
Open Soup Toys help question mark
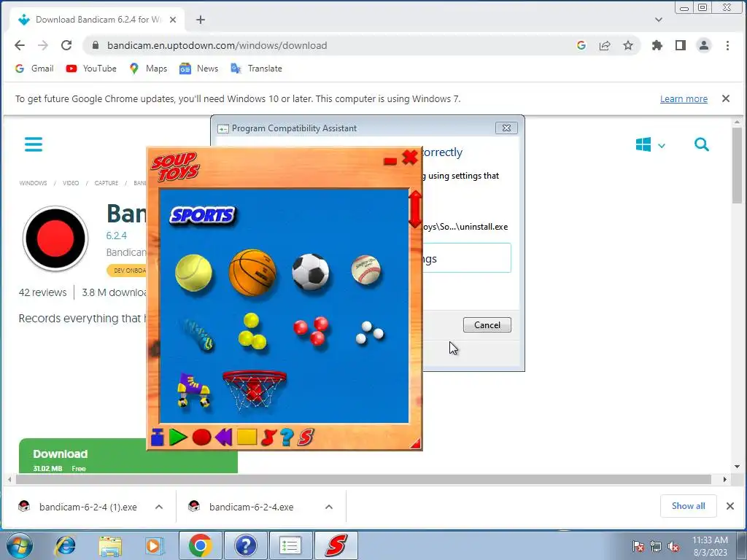click(x=287, y=437)
